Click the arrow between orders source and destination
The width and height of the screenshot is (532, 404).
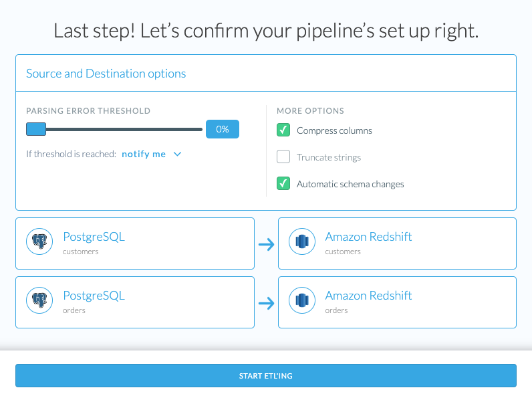[267, 303]
